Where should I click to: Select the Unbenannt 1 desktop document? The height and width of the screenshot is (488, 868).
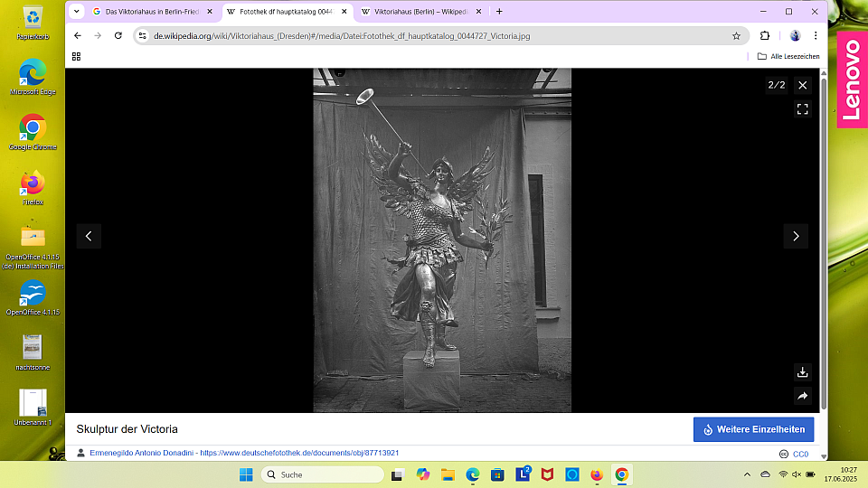(x=33, y=408)
